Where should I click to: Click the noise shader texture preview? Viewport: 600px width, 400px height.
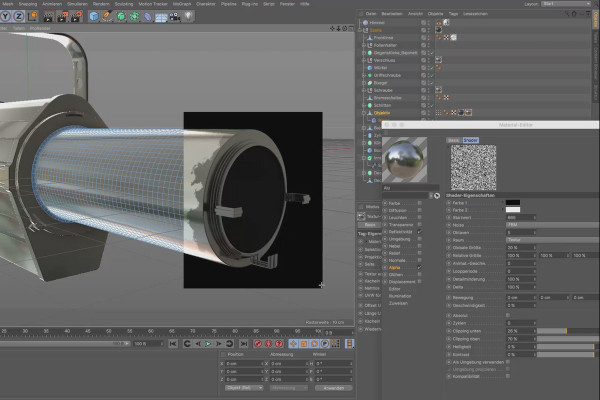[473, 168]
